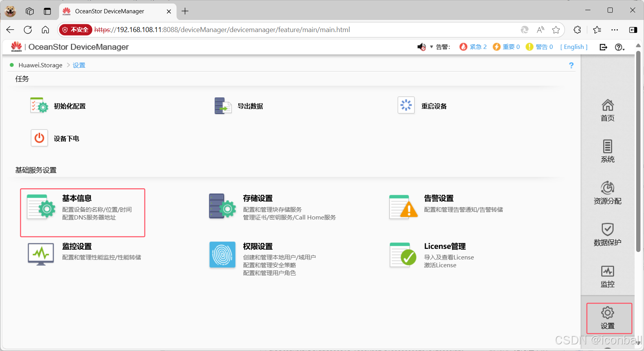This screenshot has width=644, height=351.
Task: Mute alarm sound speaker icon
Action: coord(421,47)
